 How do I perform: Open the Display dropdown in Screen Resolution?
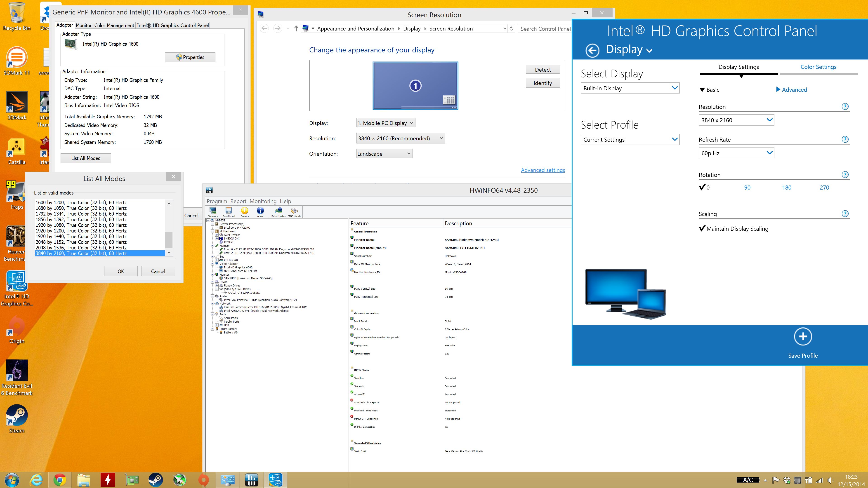(385, 123)
